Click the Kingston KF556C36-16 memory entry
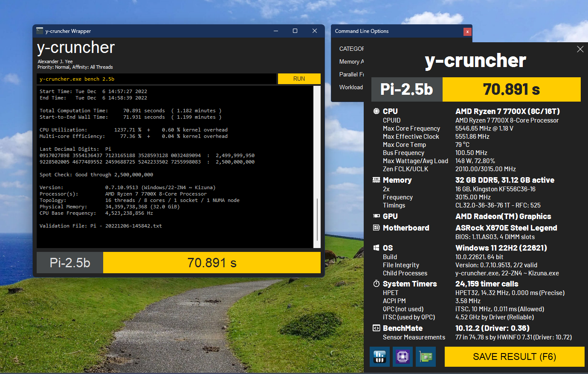This screenshot has height=374, width=588. pos(495,189)
